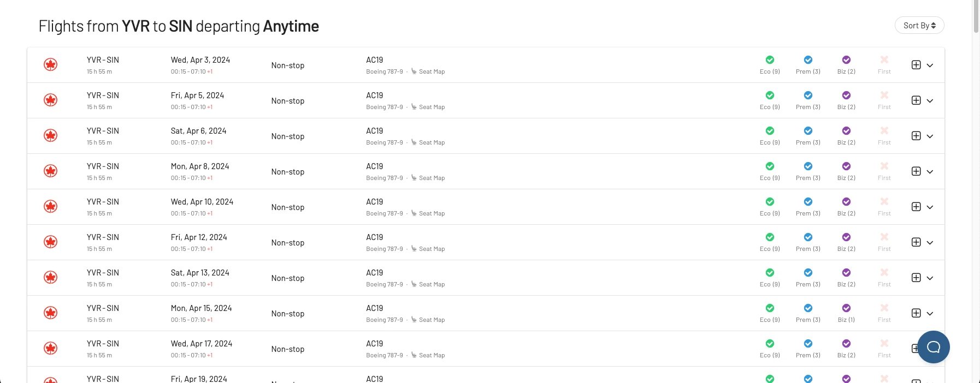Image resolution: width=980 pixels, height=383 pixels.
Task: Click Eco (9) checkmark on Apr 17 flight
Action: point(770,344)
